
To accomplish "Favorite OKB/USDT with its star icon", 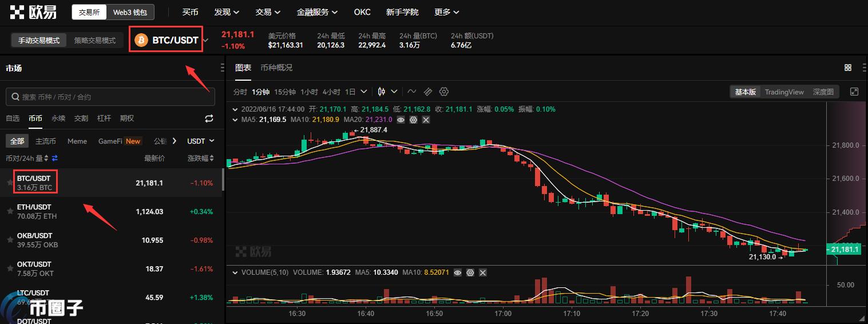I will coord(10,240).
